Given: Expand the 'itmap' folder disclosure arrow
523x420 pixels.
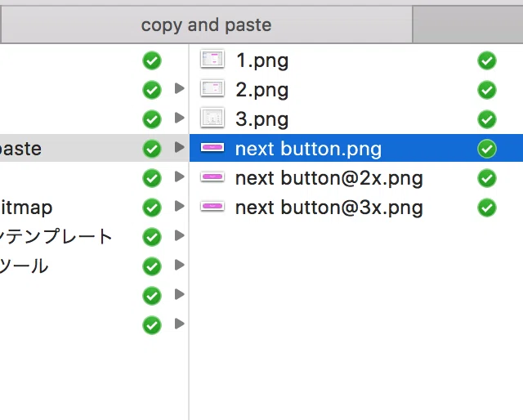Looking at the screenshot, I should [180, 206].
